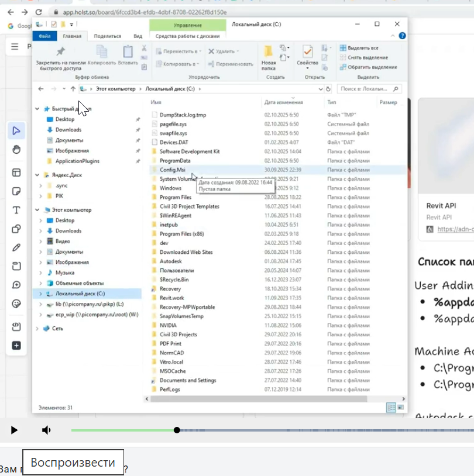474x476 pixels.
Task: Pin to Quick Access panel in Explorer ribbon
Action: (61, 58)
